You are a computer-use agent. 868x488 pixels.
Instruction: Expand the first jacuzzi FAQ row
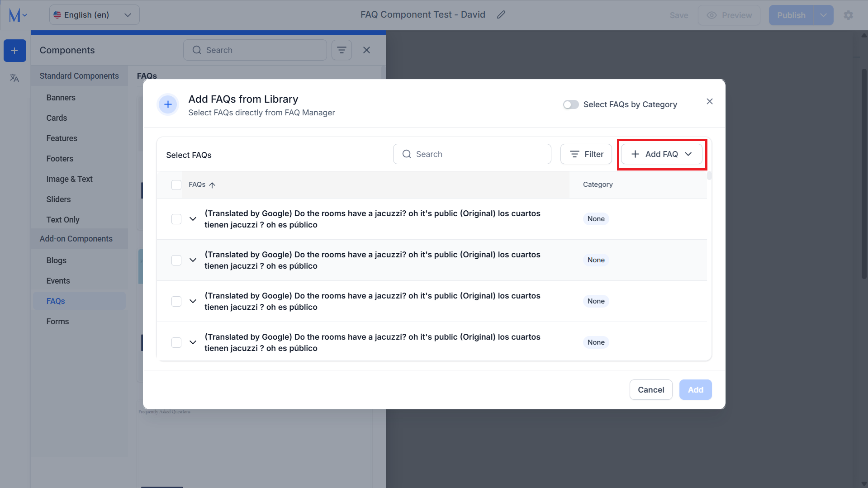193,219
